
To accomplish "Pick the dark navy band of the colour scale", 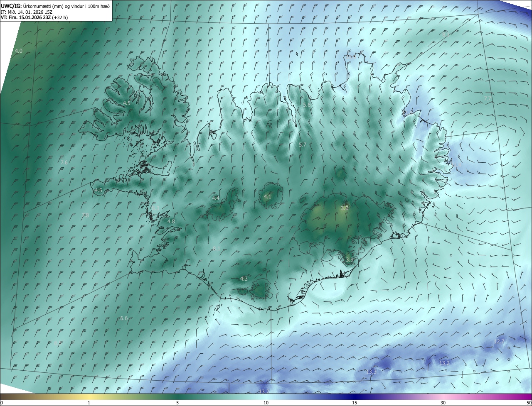I will point(355,397).
